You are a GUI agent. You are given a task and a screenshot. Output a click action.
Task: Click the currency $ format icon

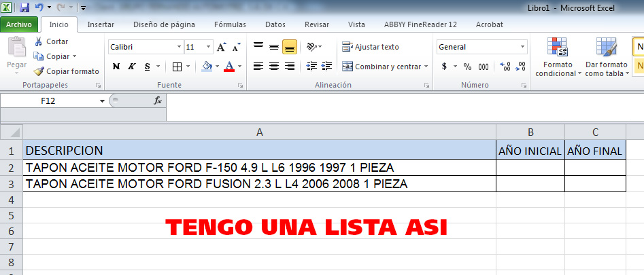(x=444, y=67)
